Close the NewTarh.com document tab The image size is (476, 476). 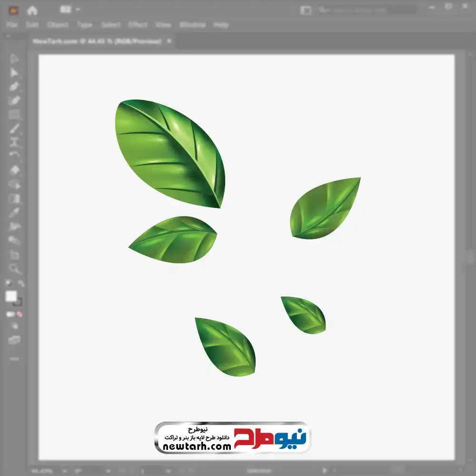[169, 41]
